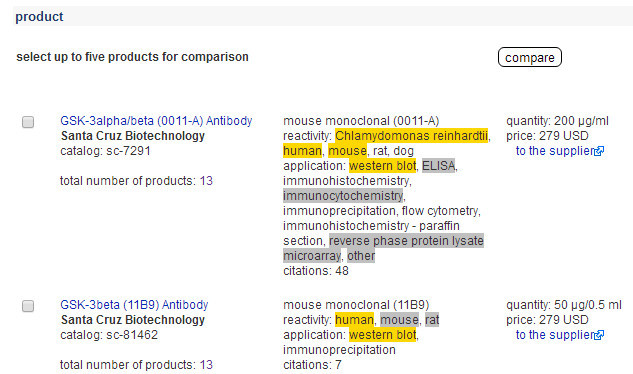Follow 'to the supplier' link for sc-7291

click(x=555, y=151)
